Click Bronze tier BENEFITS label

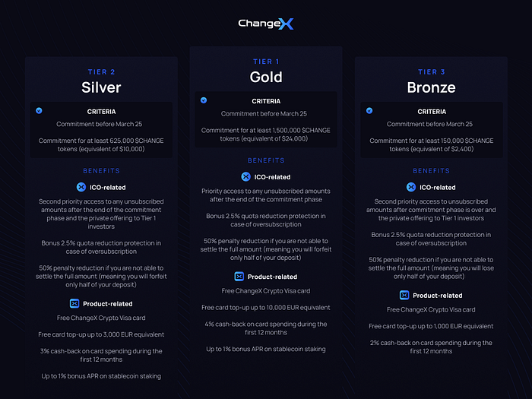point(431,171)
